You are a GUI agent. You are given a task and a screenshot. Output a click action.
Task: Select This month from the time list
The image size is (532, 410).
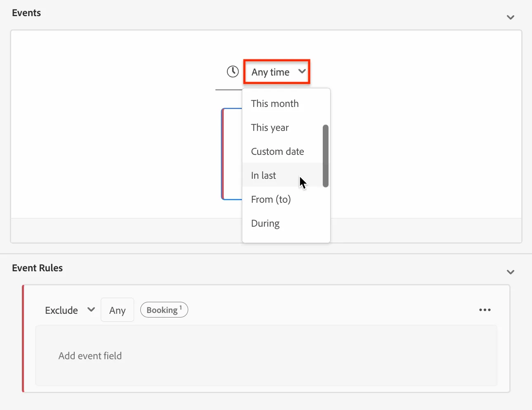tap(282, 104)
